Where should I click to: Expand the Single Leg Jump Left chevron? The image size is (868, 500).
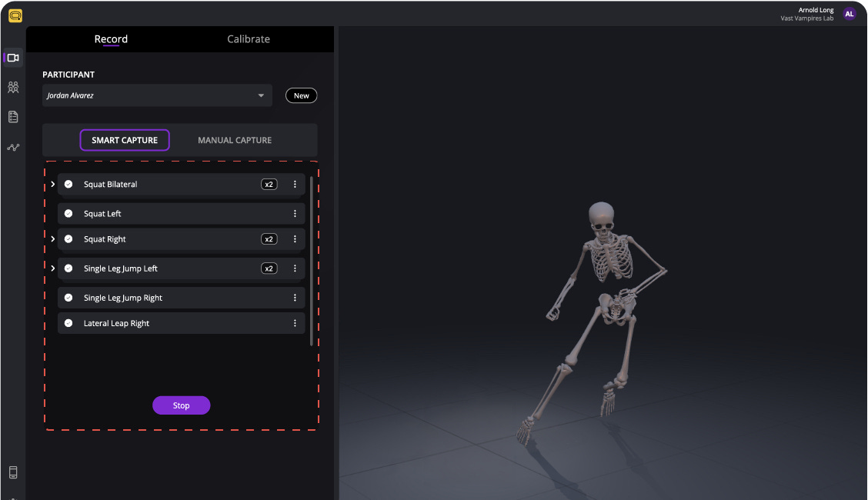coord(52,268)
